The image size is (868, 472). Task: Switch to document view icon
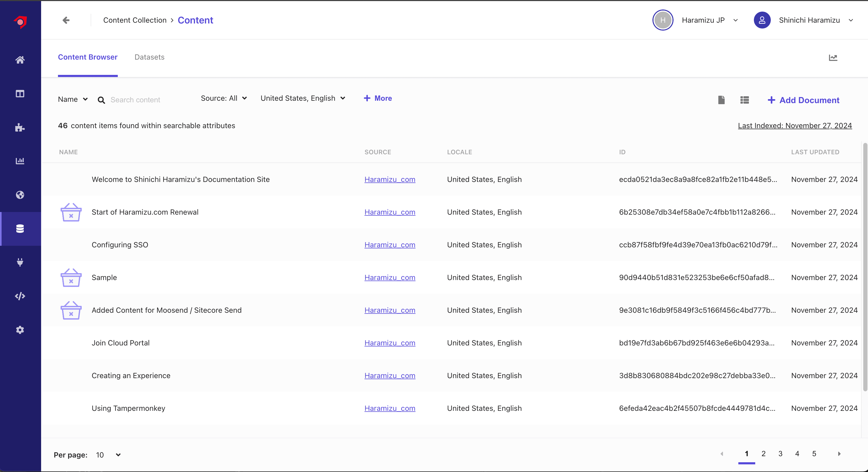(x=721, y=100)
